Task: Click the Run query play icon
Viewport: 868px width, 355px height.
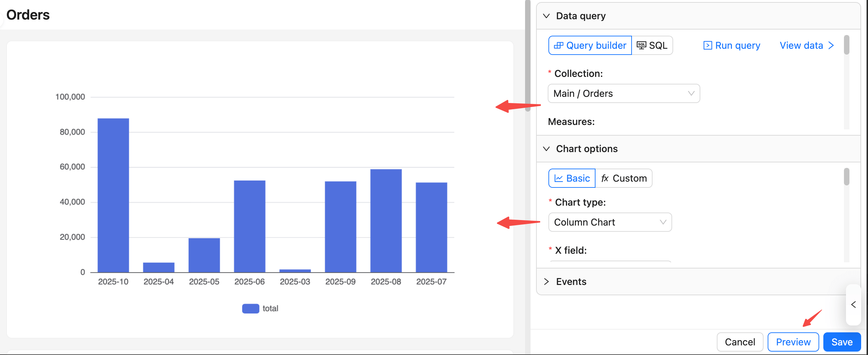Action: coord(708,45)
